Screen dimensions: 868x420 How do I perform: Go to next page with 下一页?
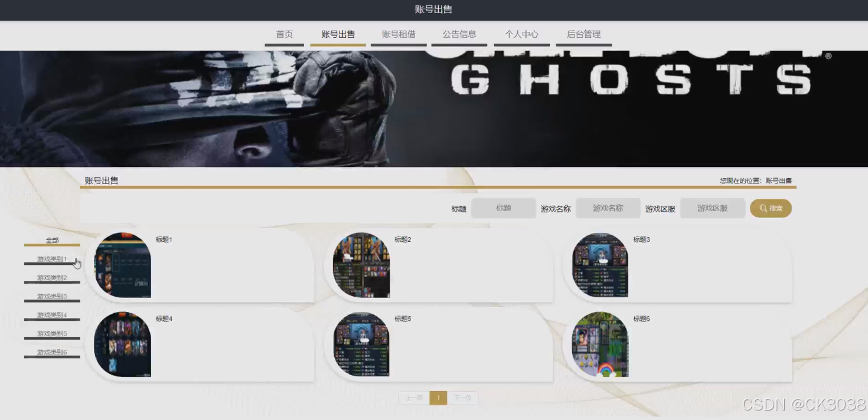(x=462, y=398)
